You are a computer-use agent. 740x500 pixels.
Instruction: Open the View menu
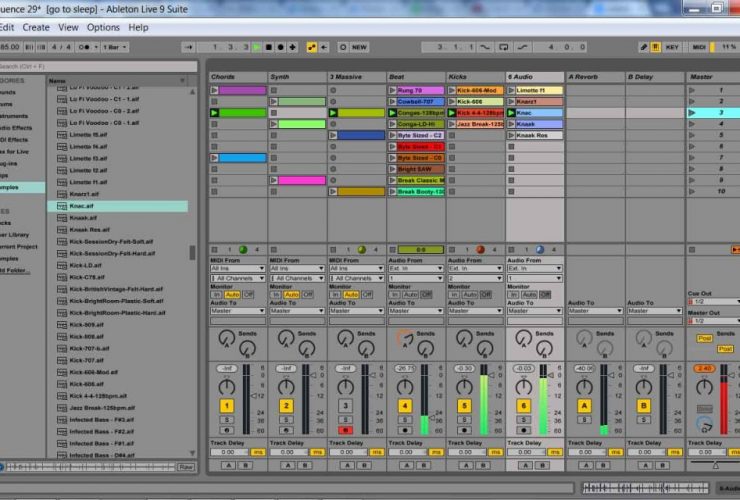[68, 27]
